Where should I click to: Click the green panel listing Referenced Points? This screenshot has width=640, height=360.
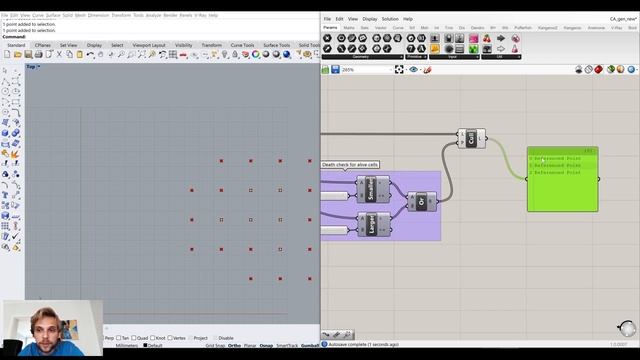point(562,179)
